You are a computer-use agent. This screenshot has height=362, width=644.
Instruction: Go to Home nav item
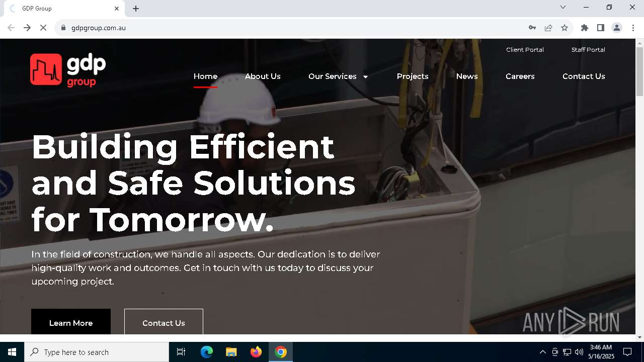pos(205,76)
